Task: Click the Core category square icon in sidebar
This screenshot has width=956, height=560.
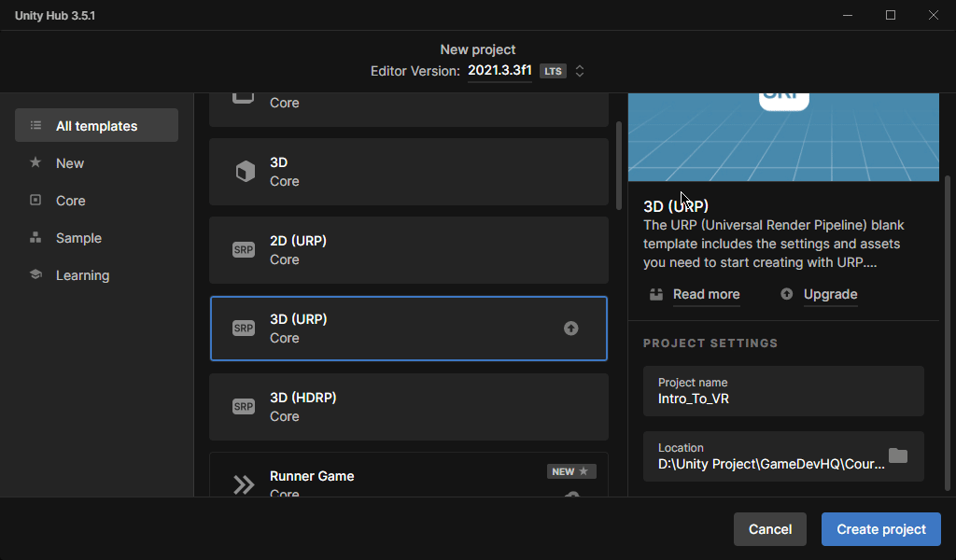Action: click(x=35, y=200)
